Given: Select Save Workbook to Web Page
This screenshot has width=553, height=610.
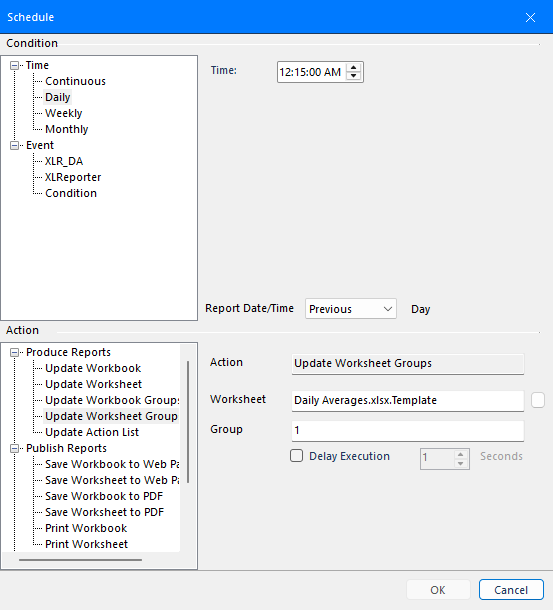Looking at the screenshot, I should click(111, 464).
